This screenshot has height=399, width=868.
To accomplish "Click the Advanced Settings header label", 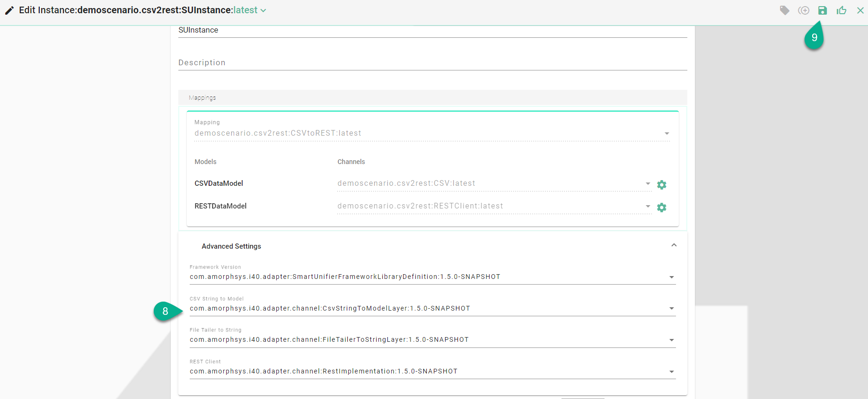I will point(231,246).
